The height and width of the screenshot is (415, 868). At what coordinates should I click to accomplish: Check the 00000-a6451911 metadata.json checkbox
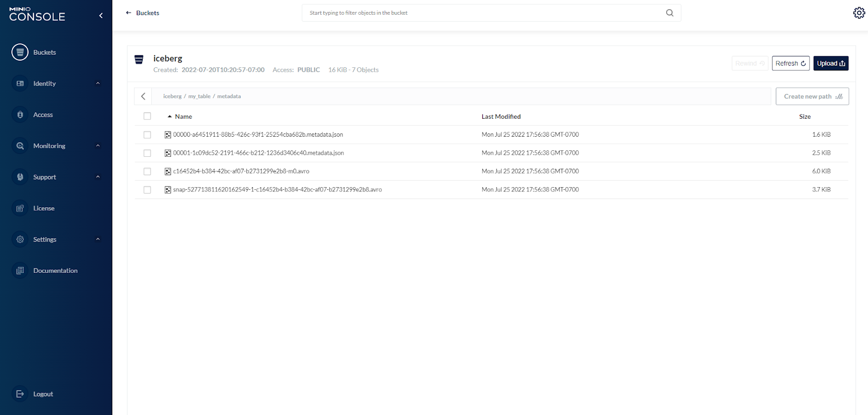pos(147,135)
